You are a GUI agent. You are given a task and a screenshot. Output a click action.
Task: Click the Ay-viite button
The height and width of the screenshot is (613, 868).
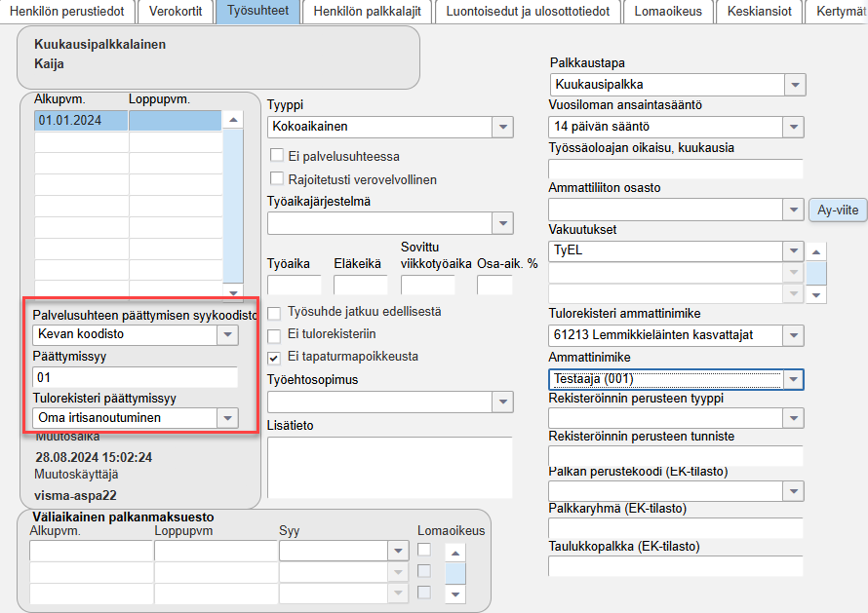click(838, 211)
